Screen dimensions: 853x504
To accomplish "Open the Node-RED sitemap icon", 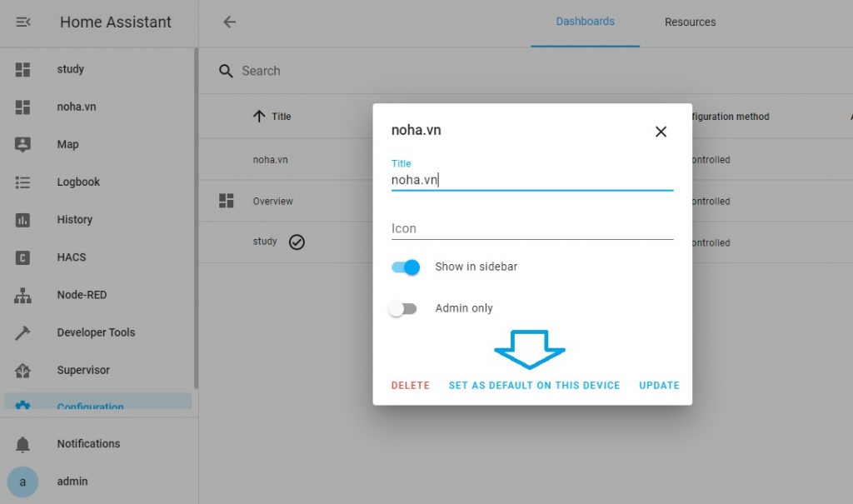I will point(22,295).
